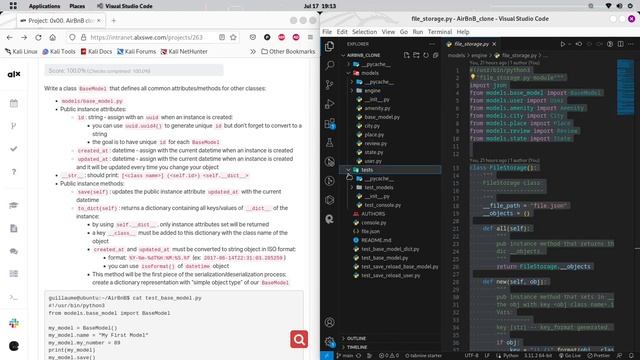Refresh the Explorer file tree
640x360 pixels.
426,55
